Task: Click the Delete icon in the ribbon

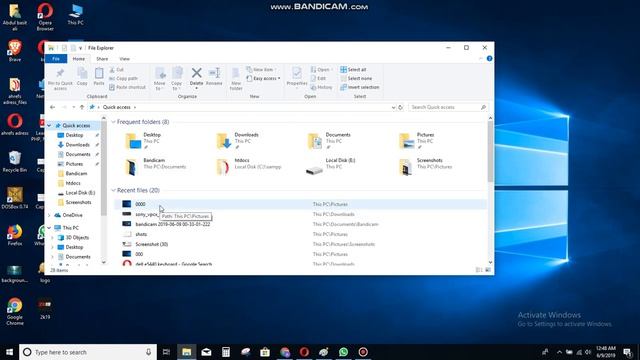Action: click(x=196, y=76)
